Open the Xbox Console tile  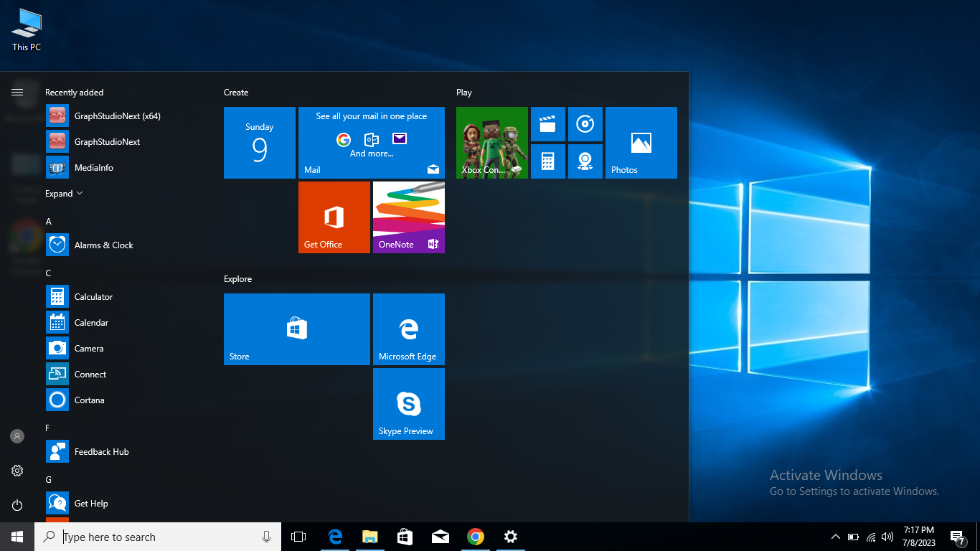pos(492,143)
